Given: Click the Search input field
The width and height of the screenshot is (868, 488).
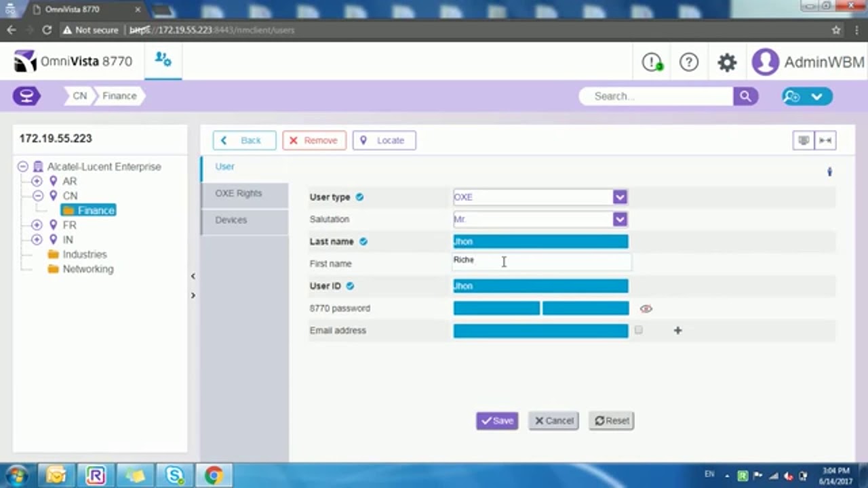Looking at the screenshot, I should point(656,96).
